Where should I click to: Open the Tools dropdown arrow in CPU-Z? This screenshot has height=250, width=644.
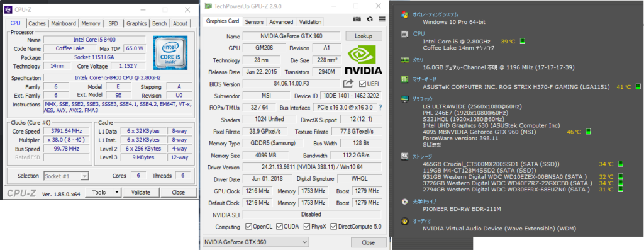(x=117, y=193)
